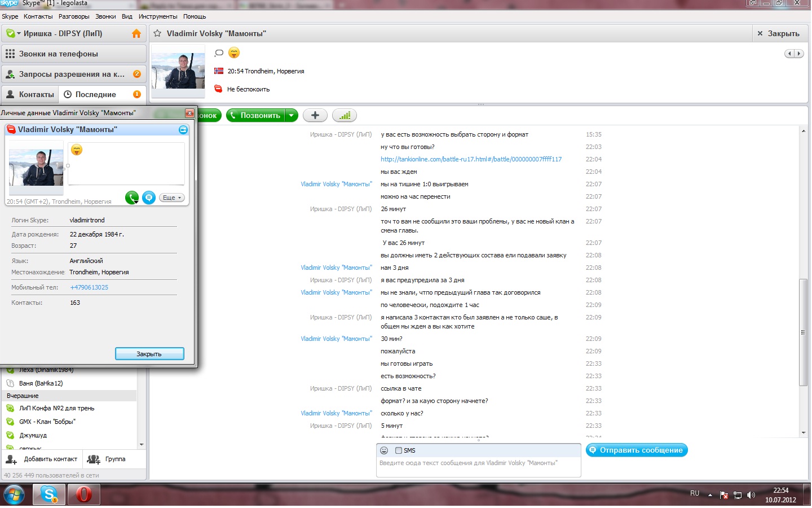Click the favorite star next to Vladimir Volsky
Image resolution: width=812 pixels, height=508 pixels.
[x=157, y=33]
